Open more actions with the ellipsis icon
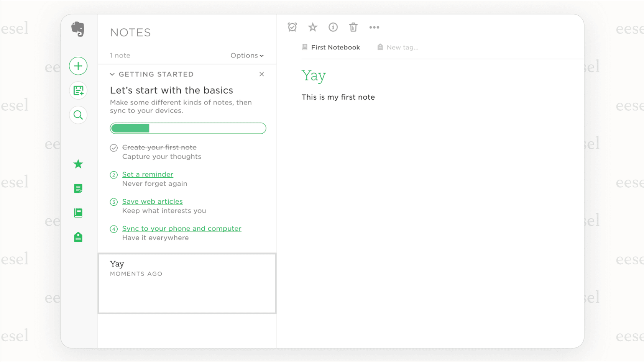Viewport: 644px width, 362px height. (x=374, y=27)
